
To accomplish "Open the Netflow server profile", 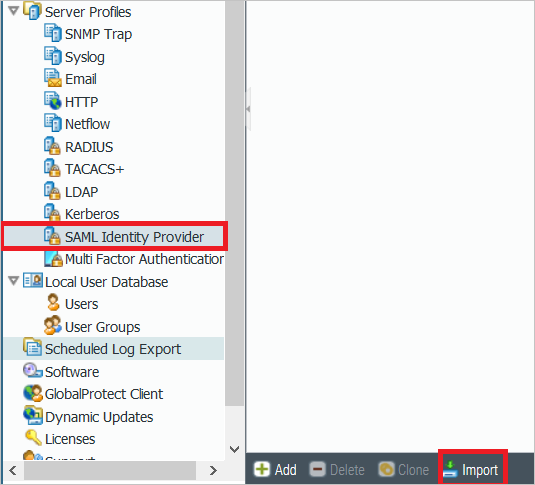I will click(x=87, y=124).
